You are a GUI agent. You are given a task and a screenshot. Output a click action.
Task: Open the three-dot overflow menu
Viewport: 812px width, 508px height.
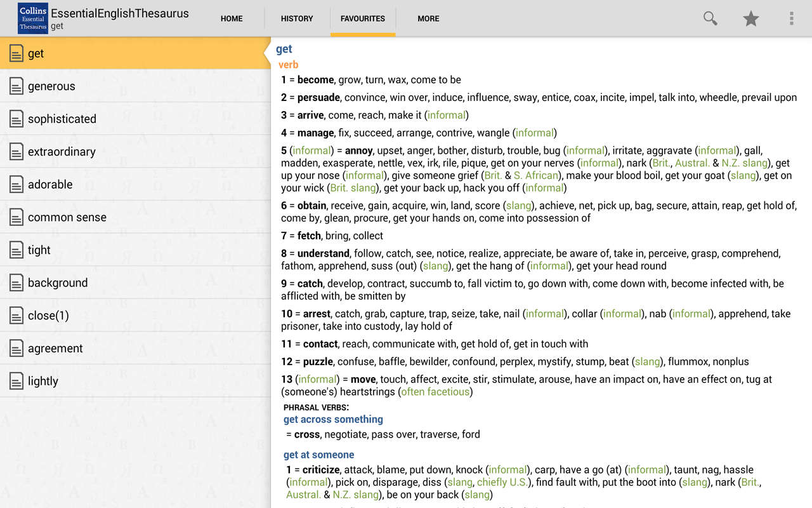coord(791,18)
